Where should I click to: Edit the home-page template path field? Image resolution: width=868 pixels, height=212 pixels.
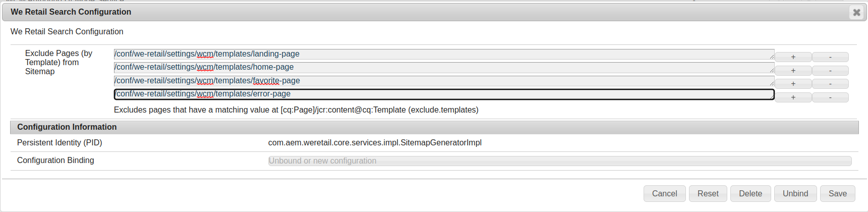click(x=444, y=68)
